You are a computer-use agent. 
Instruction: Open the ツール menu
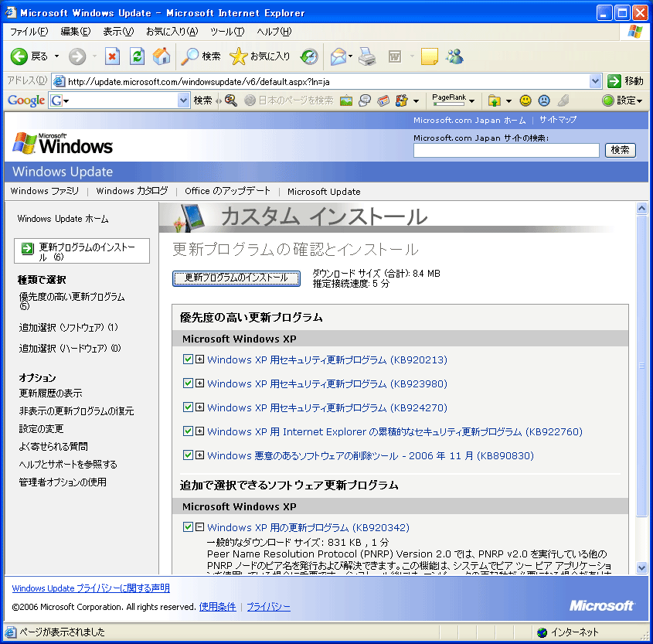227,32
